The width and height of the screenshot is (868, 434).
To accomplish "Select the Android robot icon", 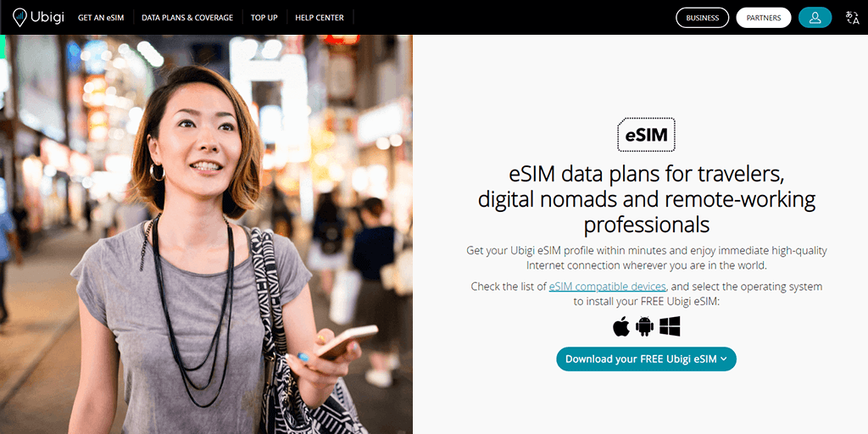I will coord(644,326).
